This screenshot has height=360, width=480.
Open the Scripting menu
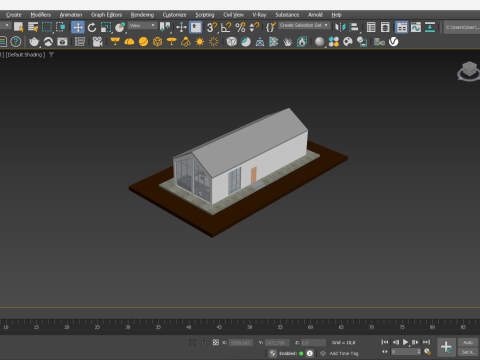pyautogui.click(x=205, y=15)
